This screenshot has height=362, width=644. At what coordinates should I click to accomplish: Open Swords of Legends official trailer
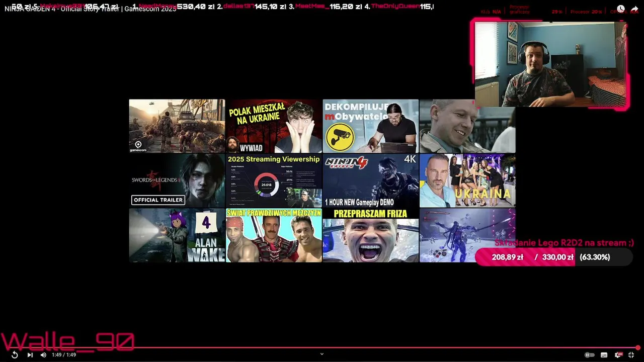coord(177,180)
